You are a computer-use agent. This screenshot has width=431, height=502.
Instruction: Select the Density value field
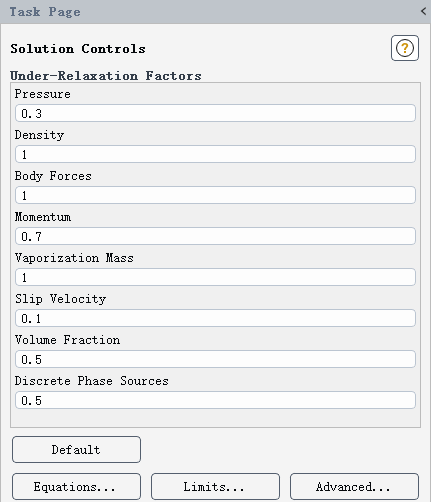[215, 154]
